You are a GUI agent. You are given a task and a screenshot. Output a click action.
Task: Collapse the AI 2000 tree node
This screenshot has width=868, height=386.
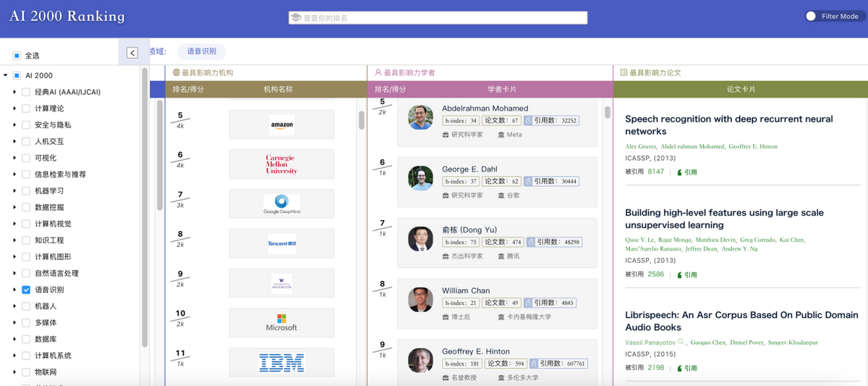pyautogui.click(x=6, y=75)
